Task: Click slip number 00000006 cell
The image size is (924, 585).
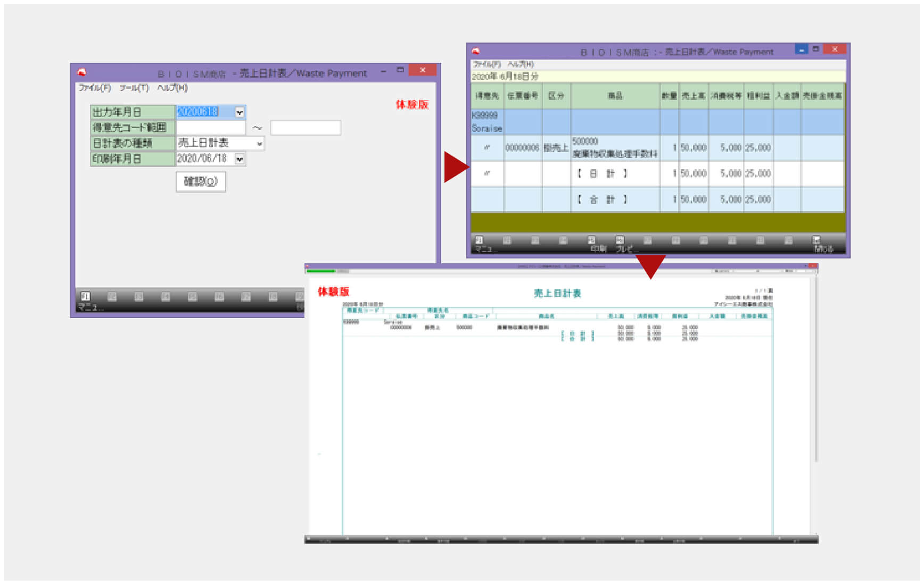Action: click(x=523, y=148)
